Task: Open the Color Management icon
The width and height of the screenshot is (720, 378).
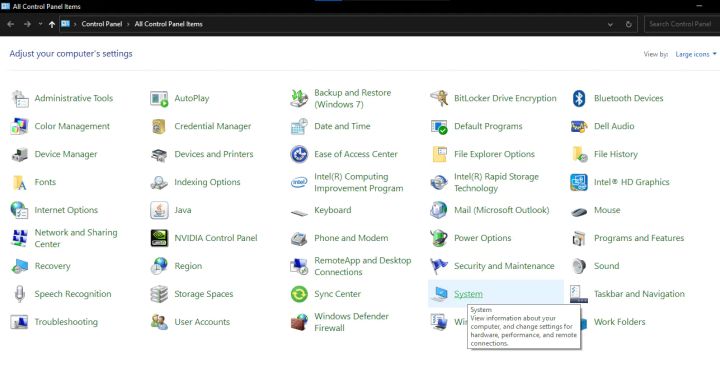Action: 20,126
